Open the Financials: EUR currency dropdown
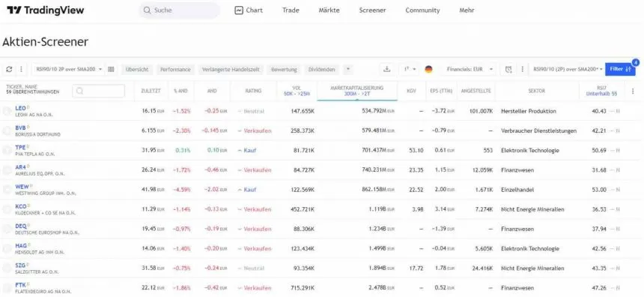The height and width of the screenshot is (297, 644). (470, 70)
